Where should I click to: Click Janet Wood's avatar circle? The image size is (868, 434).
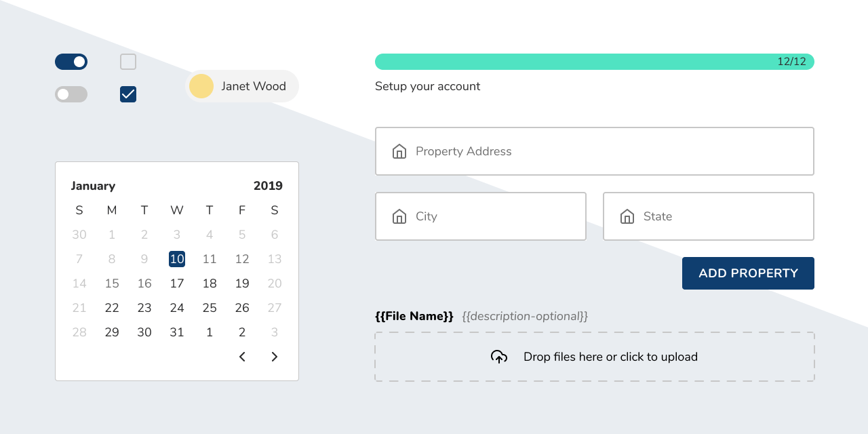click(201, 86)
